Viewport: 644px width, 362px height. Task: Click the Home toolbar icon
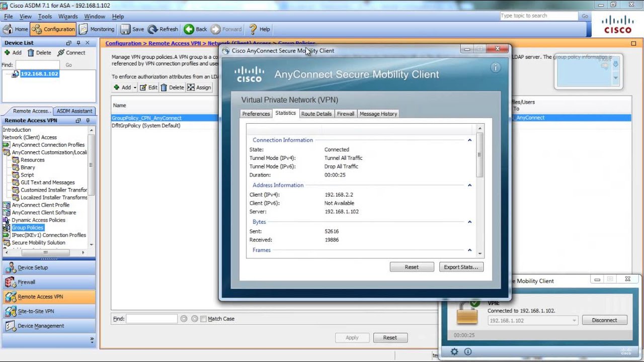click(x=16, y=29)
